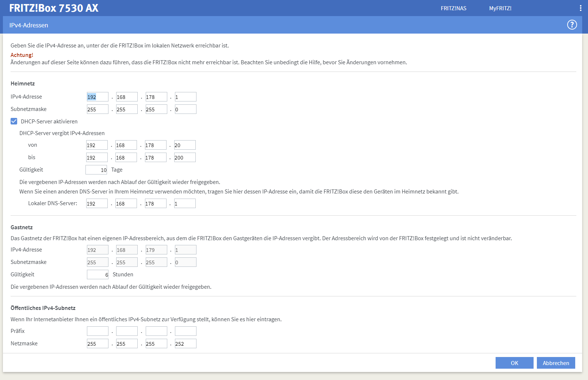This screenshot has height=380, width=588.
Task: Open MyFRITZ! link
Action: (500, 8)
